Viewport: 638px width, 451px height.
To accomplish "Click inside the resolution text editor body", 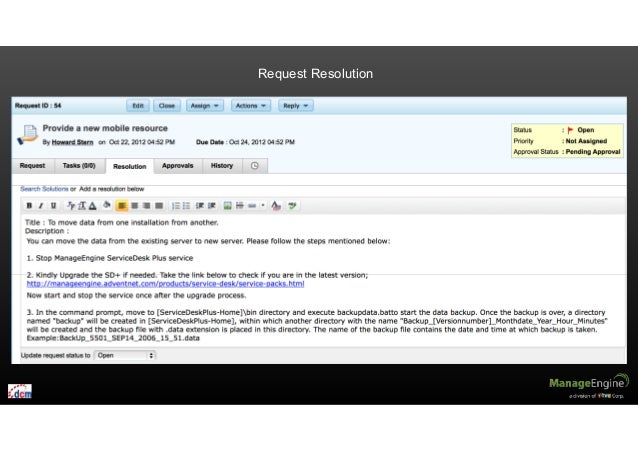I will pos(323,281).
